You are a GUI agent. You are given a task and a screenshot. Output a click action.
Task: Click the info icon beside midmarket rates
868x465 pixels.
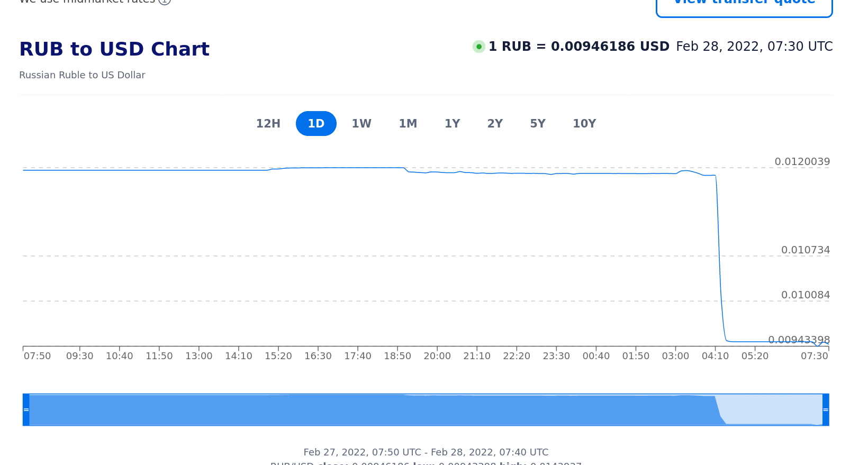coord(165,2)
